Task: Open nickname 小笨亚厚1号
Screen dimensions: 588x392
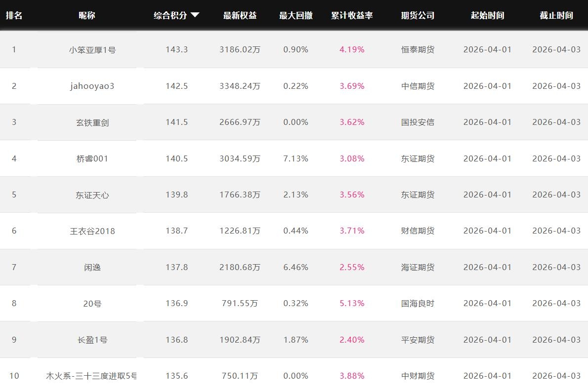Action: [x=92, y=49]
